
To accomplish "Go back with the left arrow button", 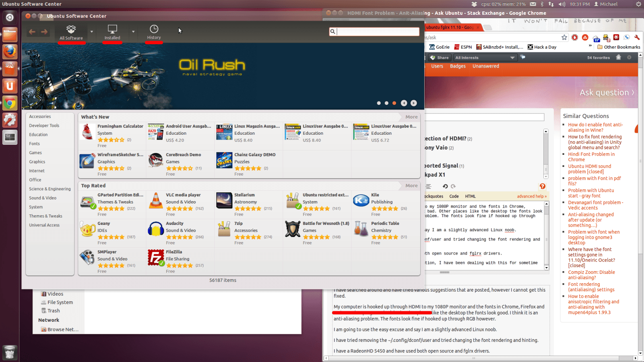I will click(32, 32).
